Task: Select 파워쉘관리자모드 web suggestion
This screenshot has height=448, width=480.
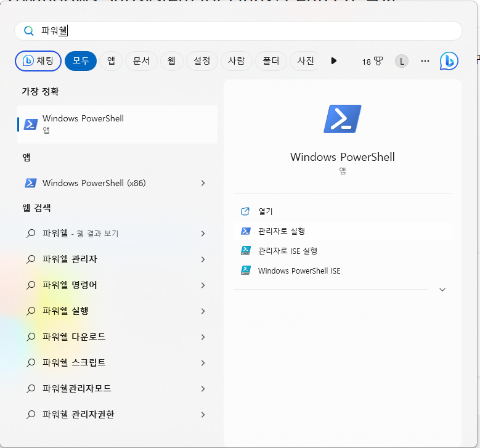Action: click(118, 389)
